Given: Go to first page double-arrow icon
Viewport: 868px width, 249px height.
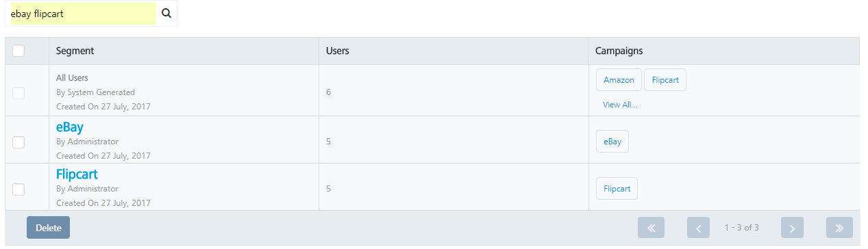Looking at the screenshot, I should [651, 228].
